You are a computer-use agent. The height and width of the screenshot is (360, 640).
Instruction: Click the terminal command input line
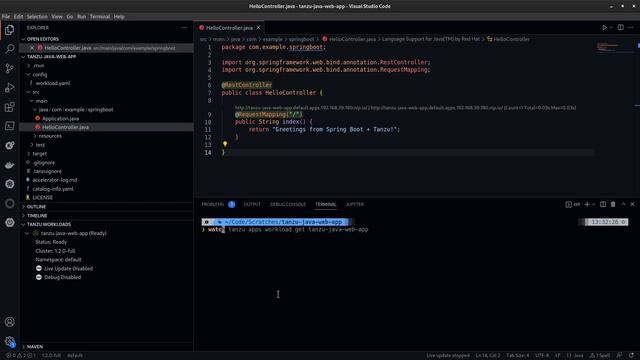(x=288, y=229)
